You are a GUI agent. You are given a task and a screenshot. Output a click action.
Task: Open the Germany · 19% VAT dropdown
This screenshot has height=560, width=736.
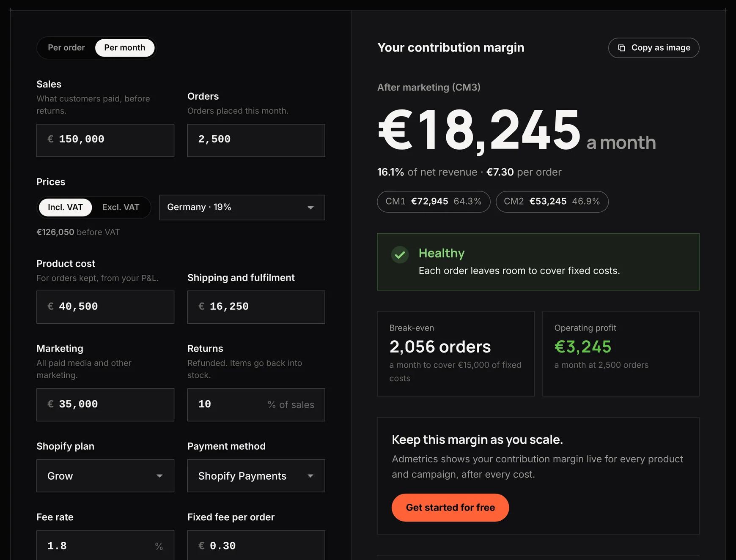point(242,208)
